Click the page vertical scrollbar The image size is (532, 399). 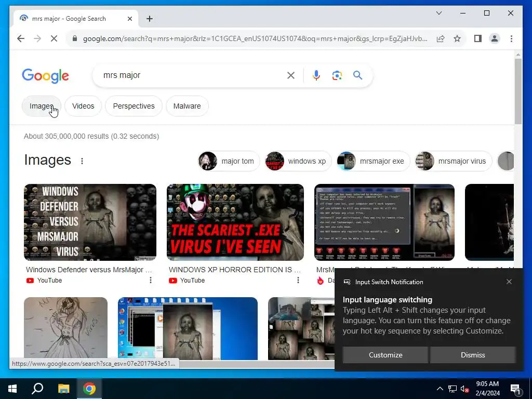(518, 91)
